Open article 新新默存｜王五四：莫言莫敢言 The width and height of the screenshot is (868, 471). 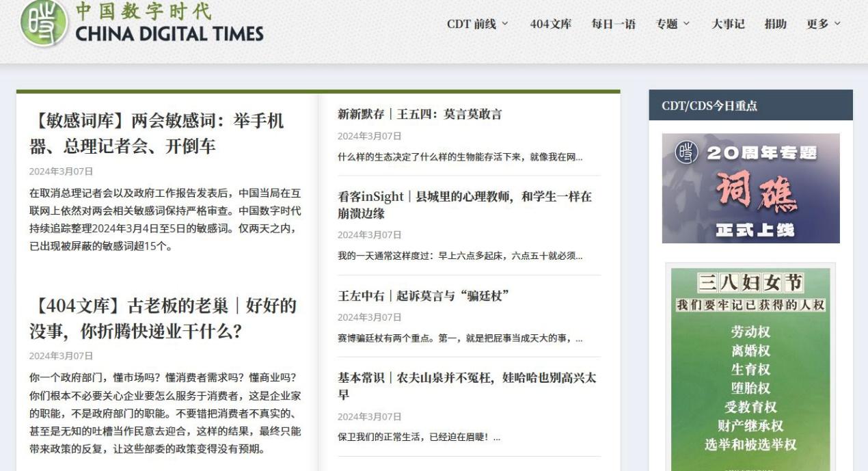420,114
